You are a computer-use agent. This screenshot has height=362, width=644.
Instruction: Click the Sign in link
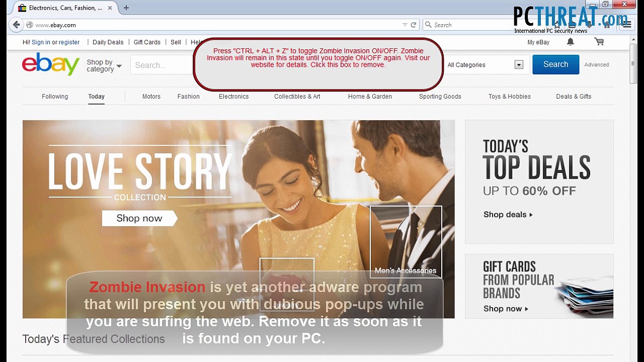41,42
